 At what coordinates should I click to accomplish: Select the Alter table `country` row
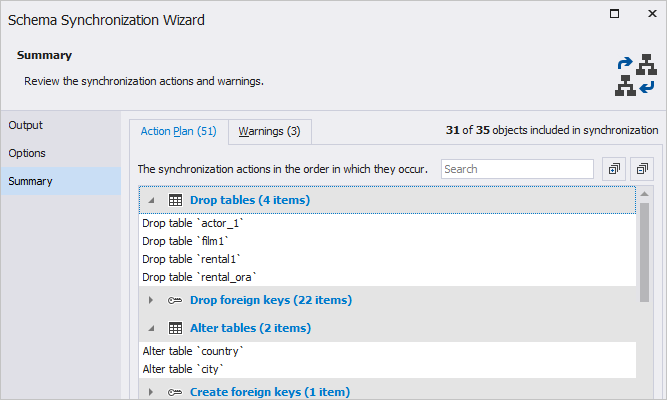[x=388, y=351]
